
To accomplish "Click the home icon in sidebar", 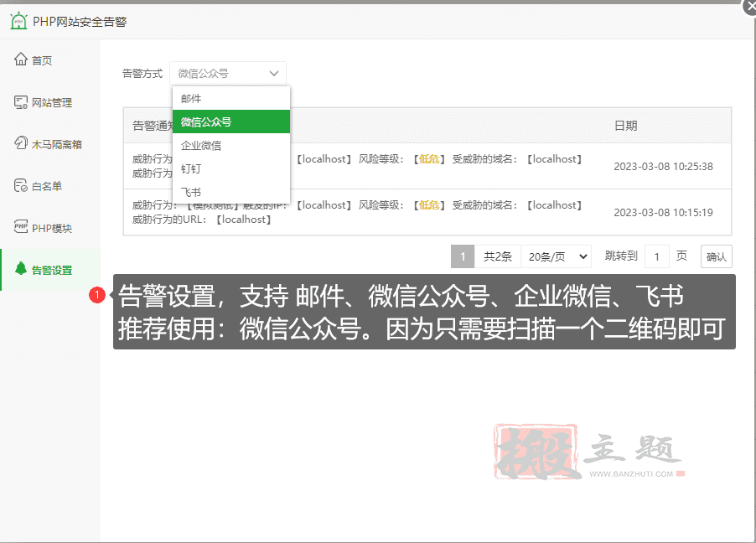I will click(21, 59).
